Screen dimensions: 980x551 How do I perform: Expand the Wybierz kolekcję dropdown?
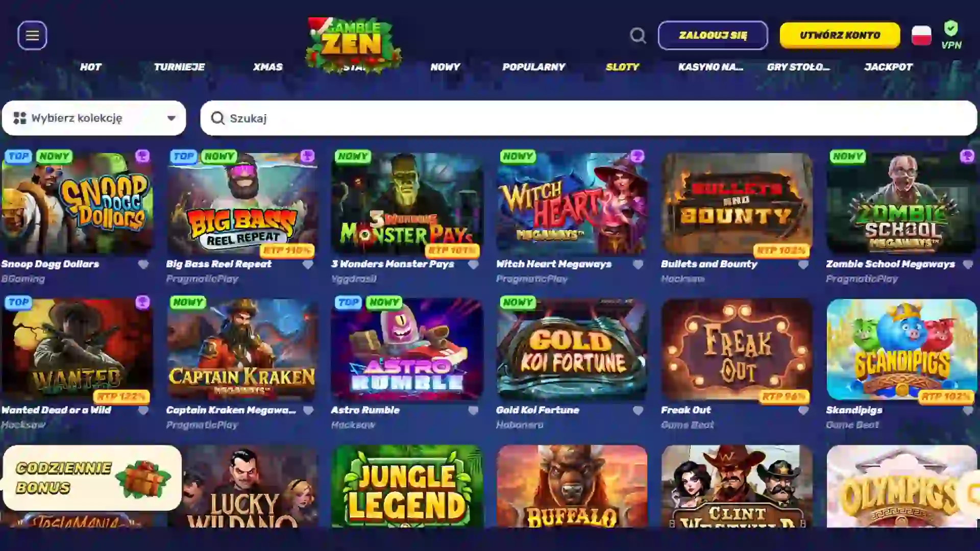[94, 118]
